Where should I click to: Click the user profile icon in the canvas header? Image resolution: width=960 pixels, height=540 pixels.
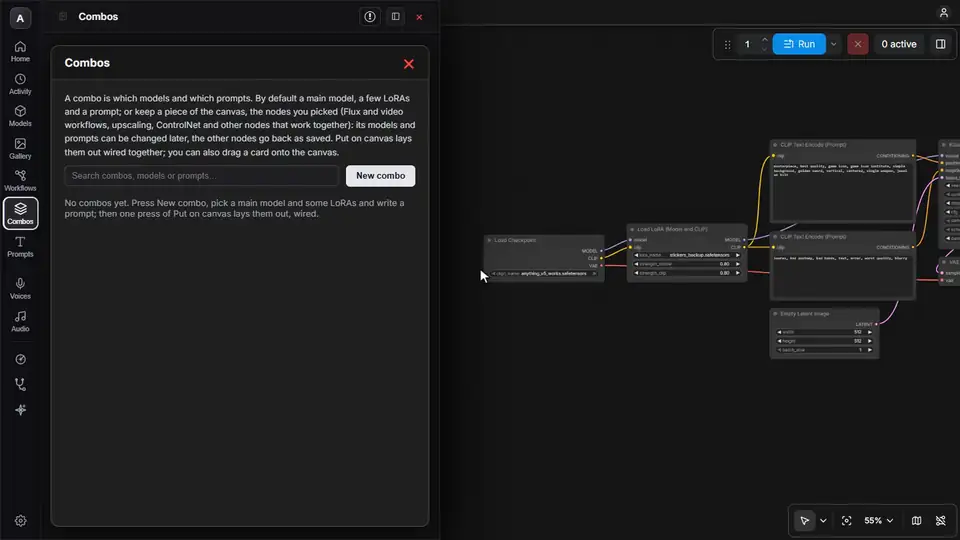click(943, 12)
